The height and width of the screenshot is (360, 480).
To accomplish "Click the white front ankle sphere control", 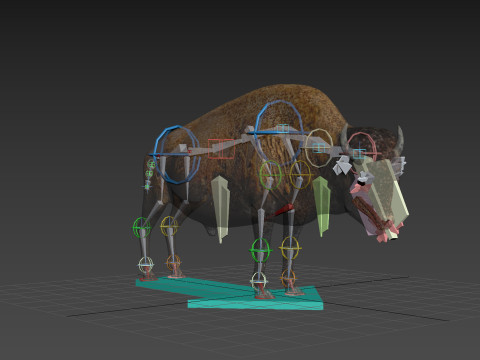I will (259, 281).
